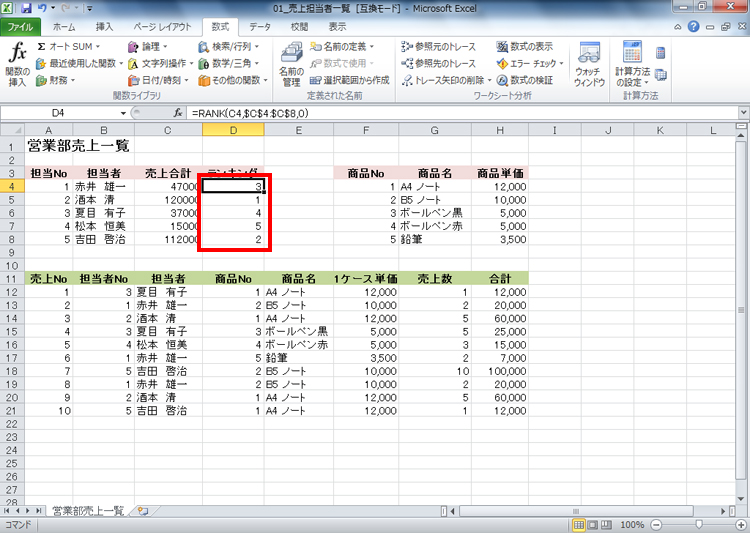The image size is (750, 533).
Task: Open the 数学/三角 functions menu
Action: [x=229, y=63]
